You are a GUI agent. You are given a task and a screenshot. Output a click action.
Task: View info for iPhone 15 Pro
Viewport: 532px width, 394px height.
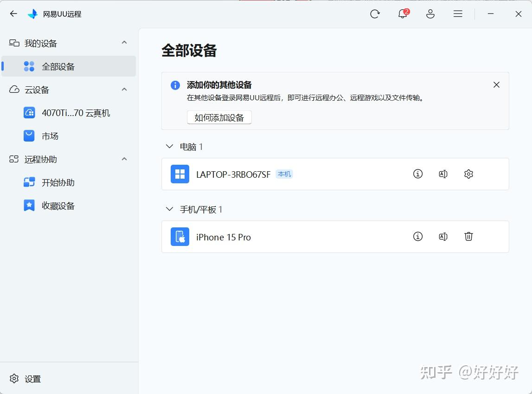click(417, 237)
